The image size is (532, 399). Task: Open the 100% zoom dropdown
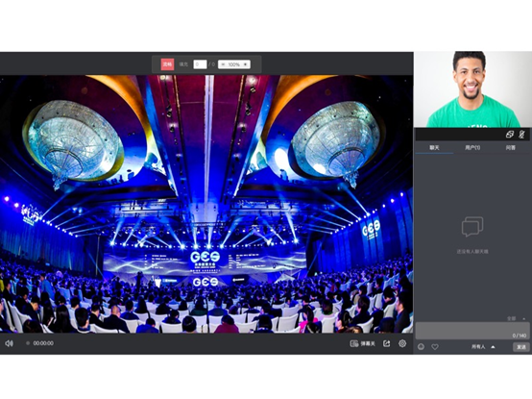(x=234, y=64)
